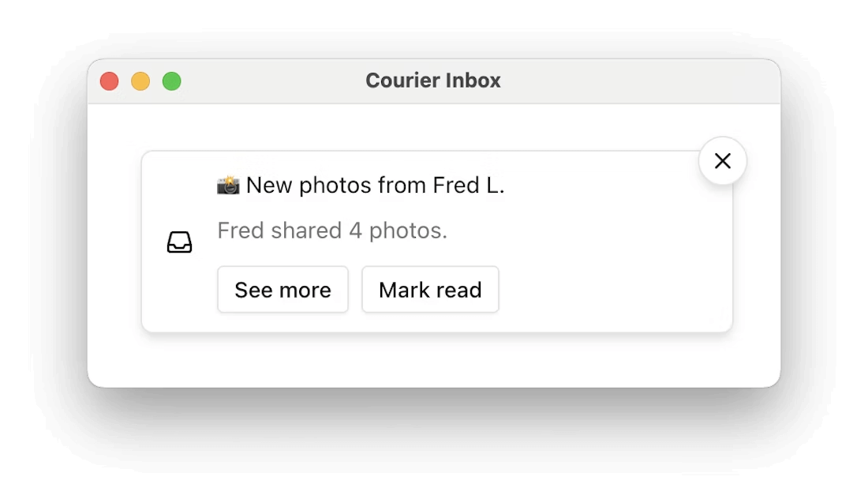This screenshot has height=503, width=868.
Task: Minimize the window using the yellow button
Action: coord(140,81)
